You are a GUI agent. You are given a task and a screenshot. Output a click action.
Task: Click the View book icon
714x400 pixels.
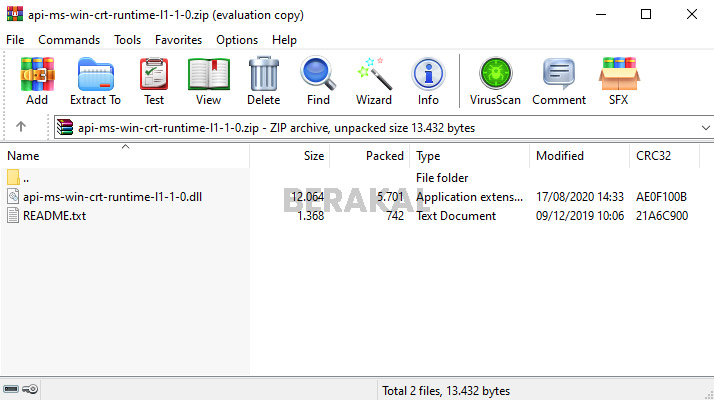click(x=209, y=81)
